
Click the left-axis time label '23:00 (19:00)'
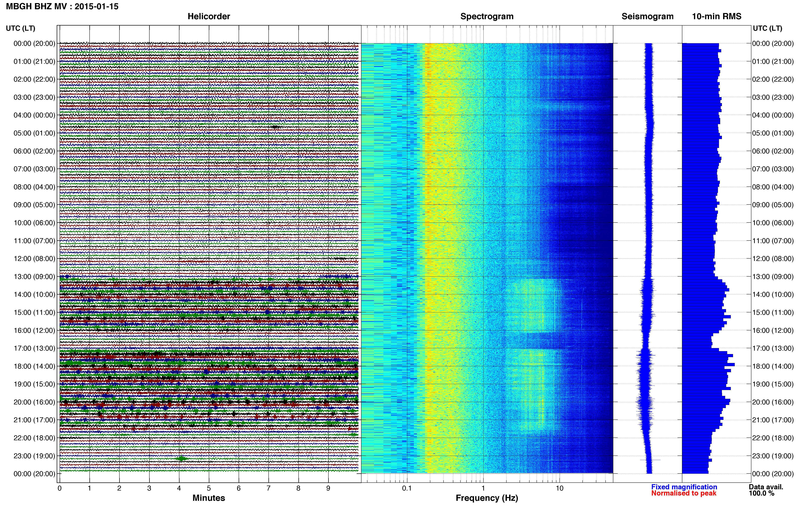34,456
